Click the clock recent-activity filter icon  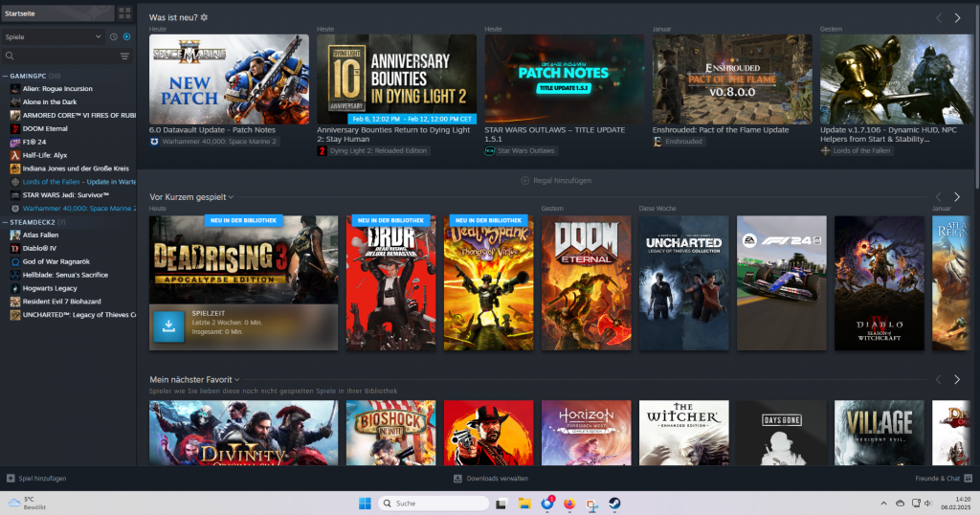pyautogui.click(x=113, y=36)
